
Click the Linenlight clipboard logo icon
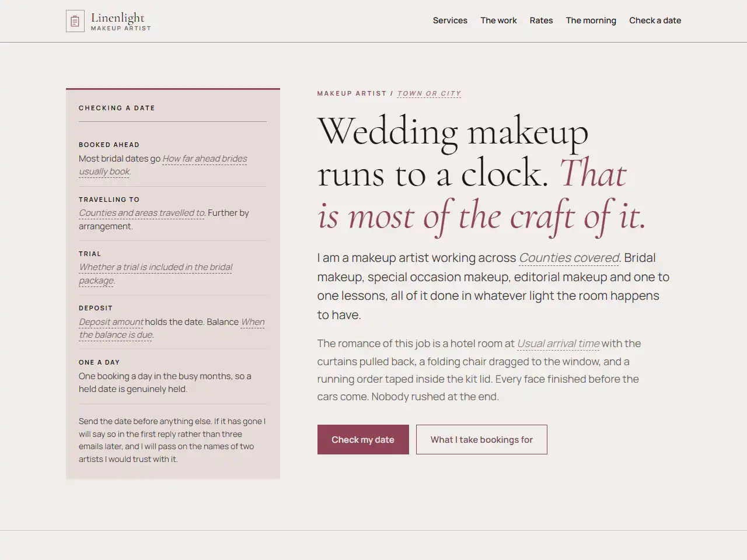[75, 21]
